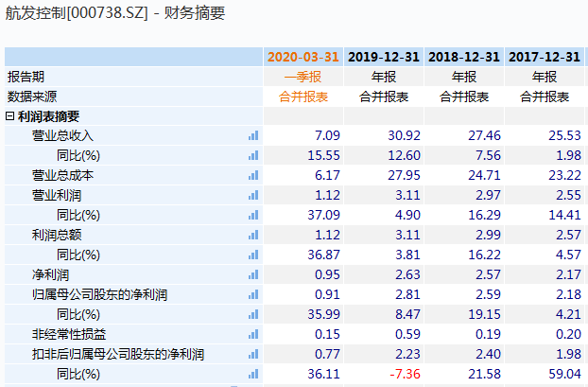Screen dimensions: 588x387
Task: Click growth value 15.55
Action: (324, 155)
